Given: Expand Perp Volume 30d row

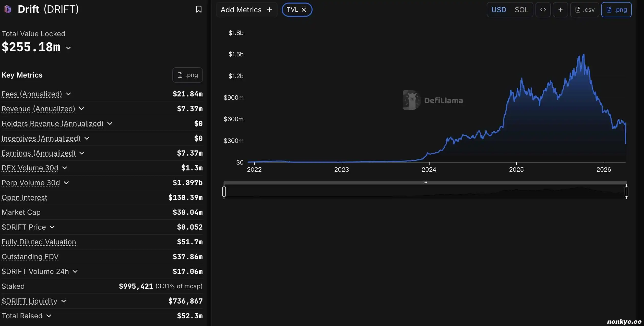Looking at the screenshot, I should (x=66, y=183).
